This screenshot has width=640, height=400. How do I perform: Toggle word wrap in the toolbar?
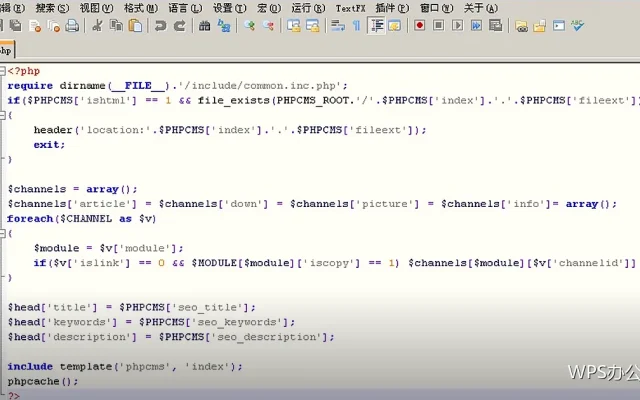point(338,26)
